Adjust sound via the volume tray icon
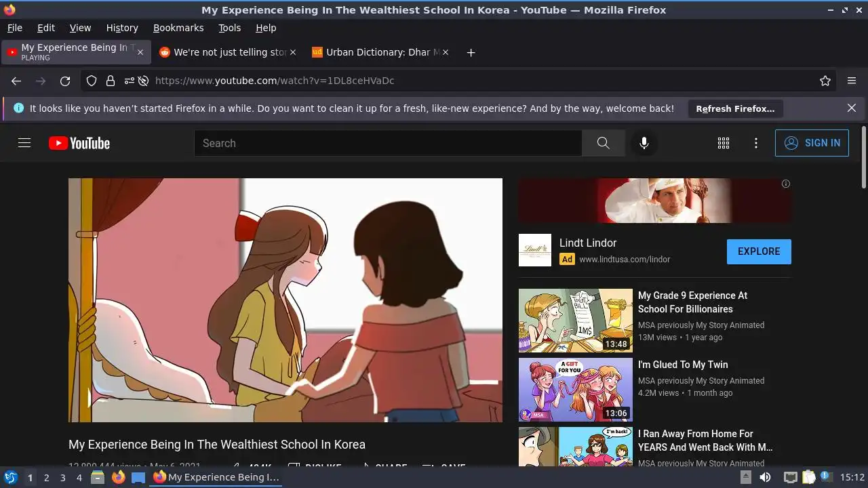This screenshot has width=868, height=488. click(x=765, y=477)
